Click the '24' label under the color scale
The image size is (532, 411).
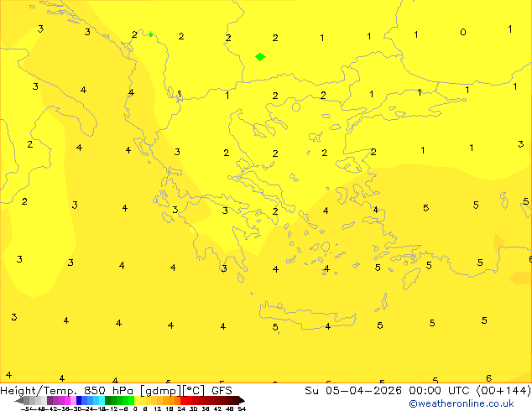pos(181,408)
